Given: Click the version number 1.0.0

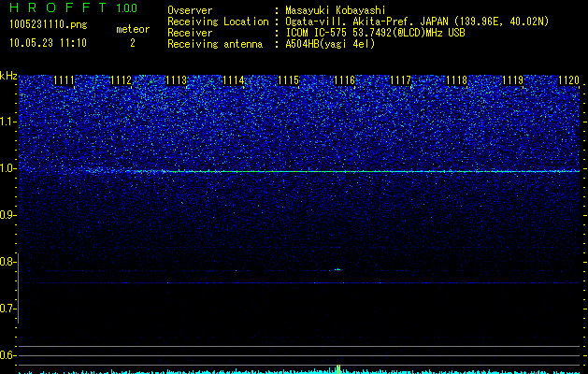Looking at the screenshot, I should (127, 8).
